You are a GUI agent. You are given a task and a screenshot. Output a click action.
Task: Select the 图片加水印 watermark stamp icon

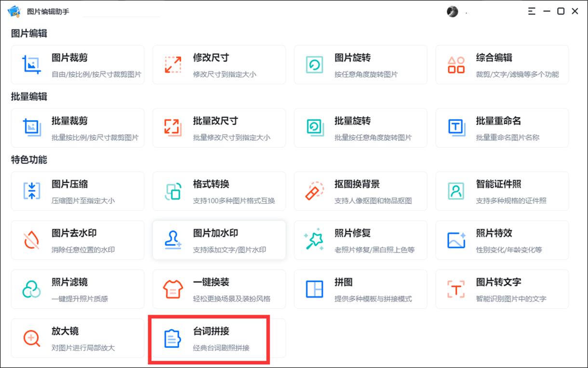point(173,240)
